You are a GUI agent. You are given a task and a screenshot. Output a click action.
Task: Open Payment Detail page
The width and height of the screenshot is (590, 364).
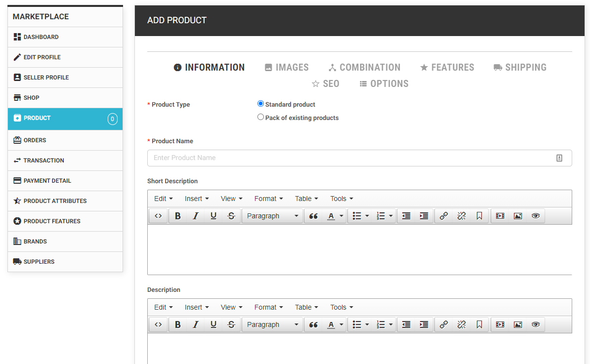point(65,180)
